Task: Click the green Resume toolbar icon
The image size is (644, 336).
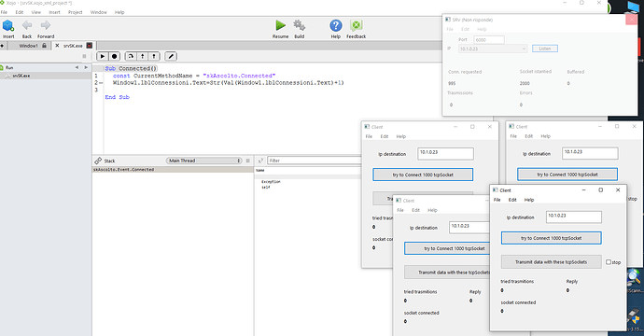Action: point(281,25)
